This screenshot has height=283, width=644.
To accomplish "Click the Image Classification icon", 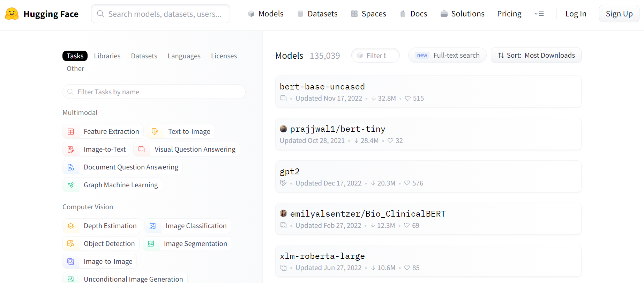I will (153, 226).
